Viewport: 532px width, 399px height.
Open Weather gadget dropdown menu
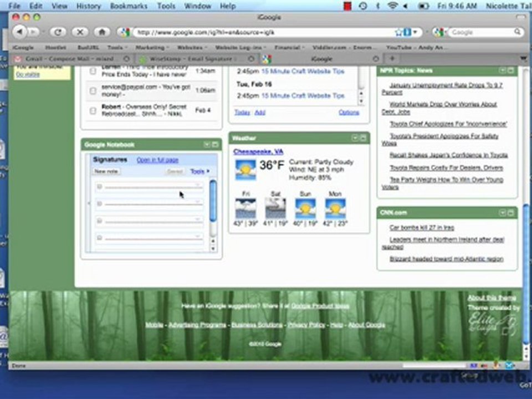[355, 138]
